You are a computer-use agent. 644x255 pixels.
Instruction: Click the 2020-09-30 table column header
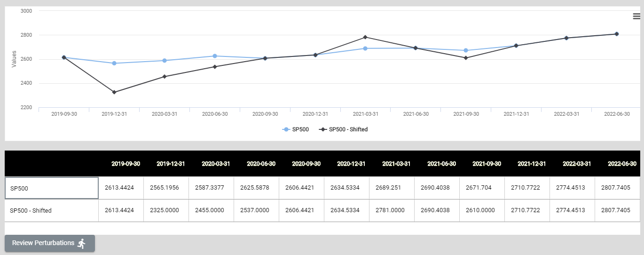coord(306,164)
